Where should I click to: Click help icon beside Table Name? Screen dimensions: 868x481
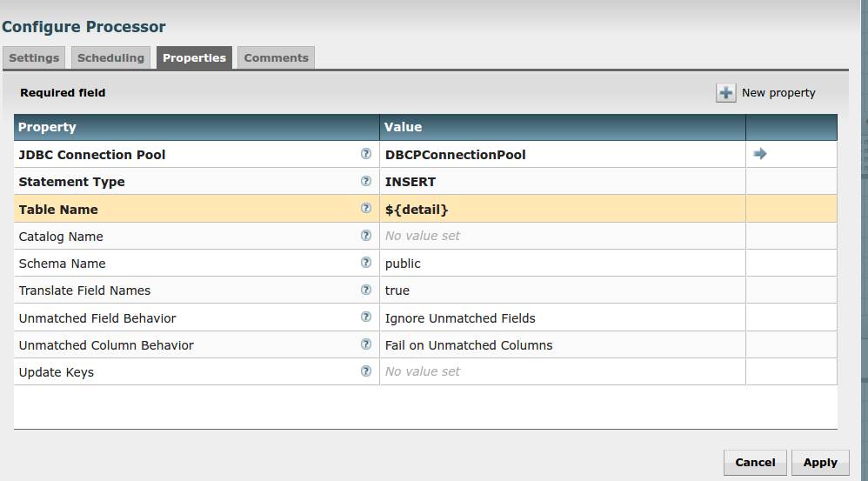(366, 209)
